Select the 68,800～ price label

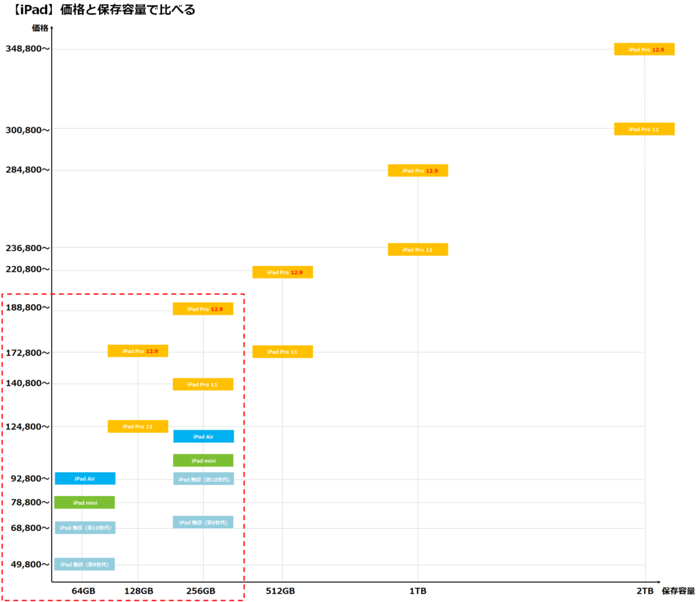click(30, 528)
